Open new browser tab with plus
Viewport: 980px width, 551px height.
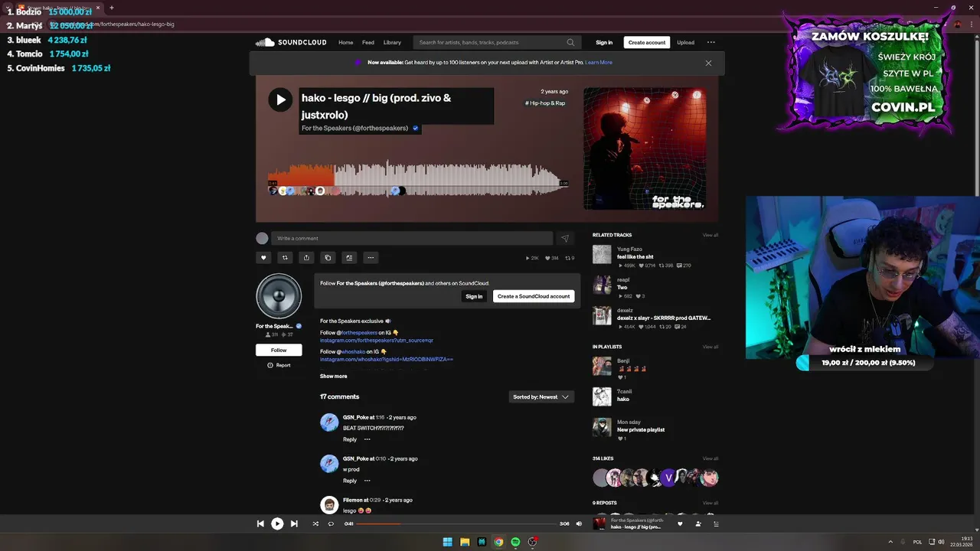pos(112,8)
